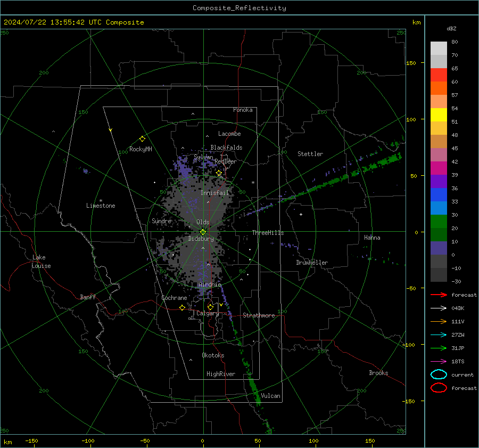Click the Composite_Reflectivity title text

pos(239,8)
